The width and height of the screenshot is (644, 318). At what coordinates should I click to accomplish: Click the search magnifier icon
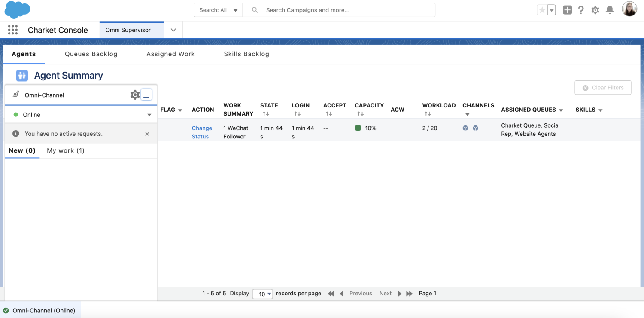tap(255, 10)
